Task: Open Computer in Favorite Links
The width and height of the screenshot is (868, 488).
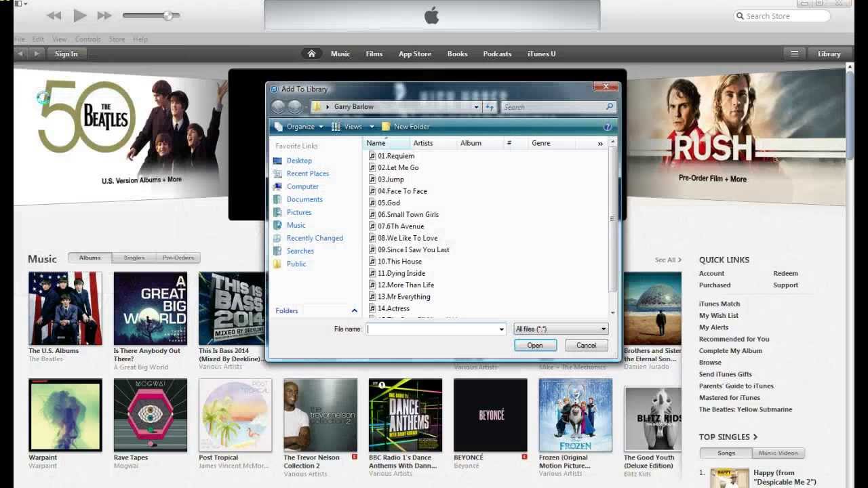Action: [x=302, y=186]
